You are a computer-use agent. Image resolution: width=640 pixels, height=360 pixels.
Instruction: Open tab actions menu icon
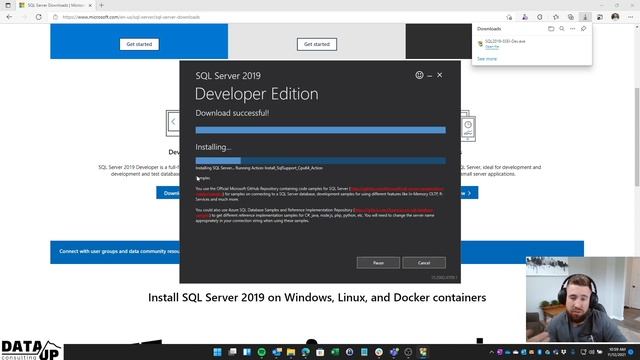[x=8, y=5]
